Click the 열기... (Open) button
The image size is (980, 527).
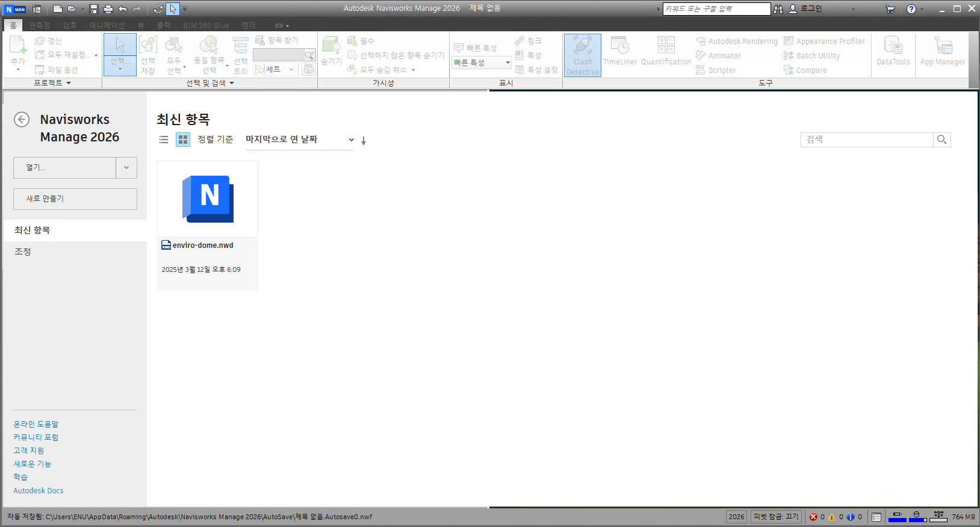(x=64, y=168)
